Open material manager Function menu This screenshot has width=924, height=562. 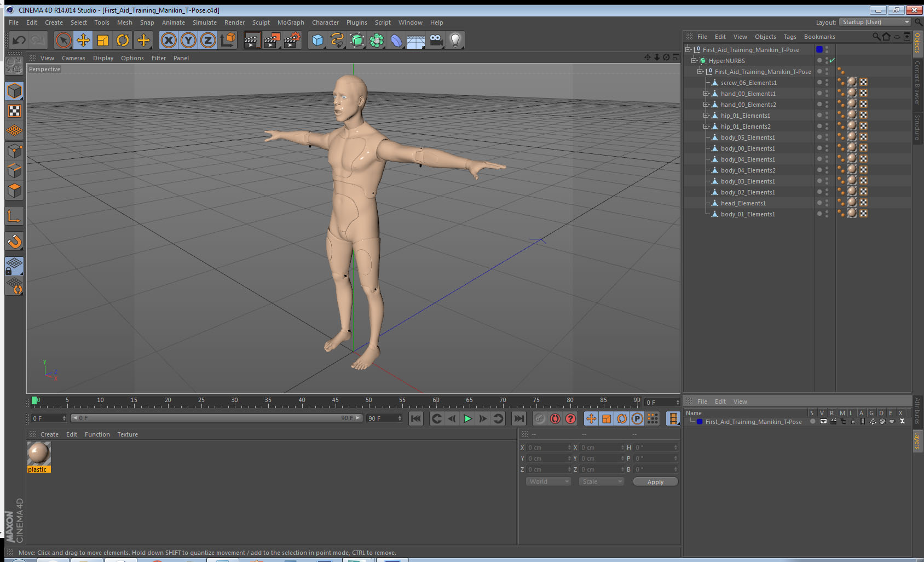(97, 434)
